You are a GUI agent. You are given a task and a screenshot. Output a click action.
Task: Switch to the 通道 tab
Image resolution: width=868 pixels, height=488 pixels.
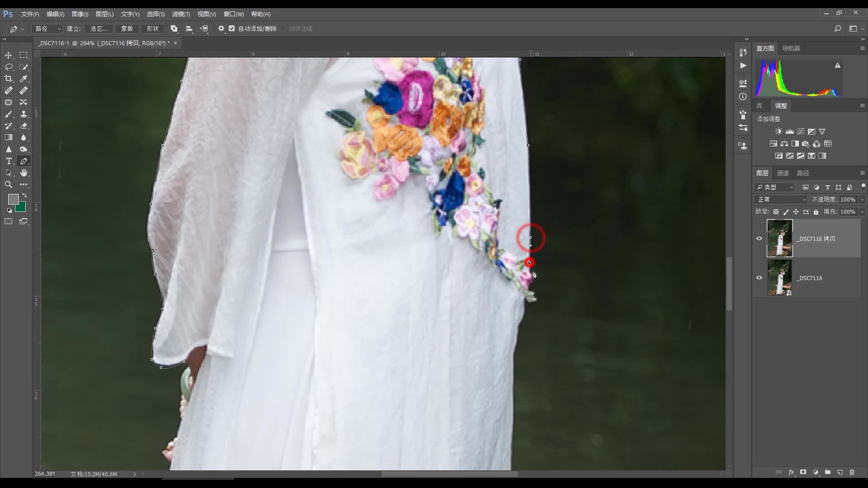[x=782, y=173]
